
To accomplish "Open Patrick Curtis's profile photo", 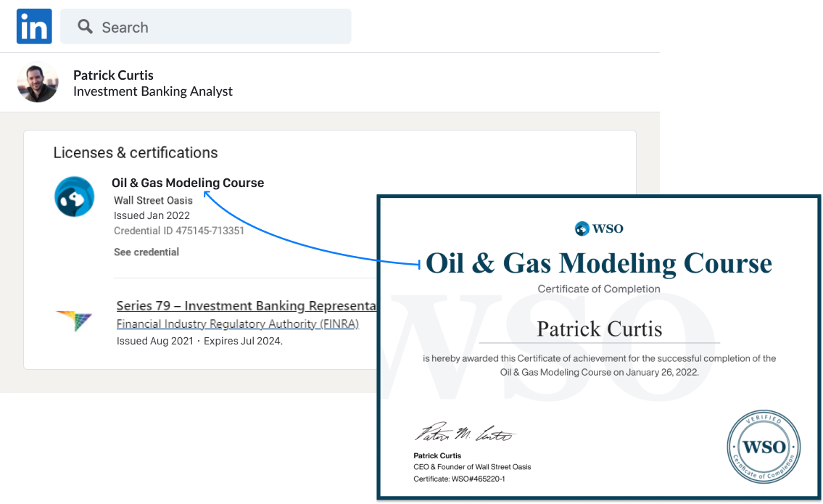I will 37,83.
